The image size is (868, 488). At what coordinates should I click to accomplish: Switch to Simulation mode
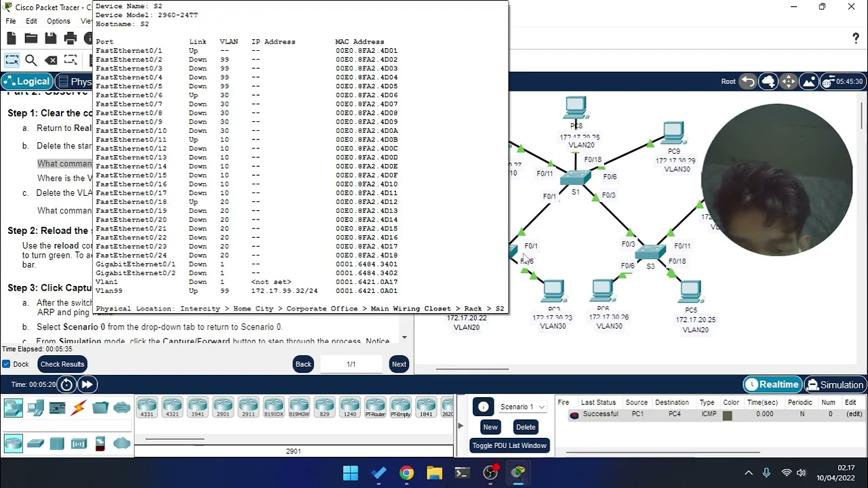[x=835, y=384]
